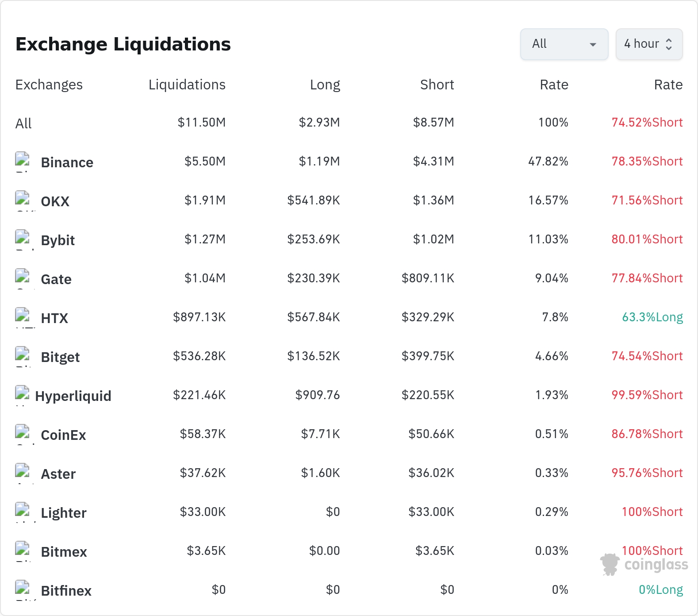698x616 pixels.
Task: Click the Hyperliquid exchange logo icon
Action: [x=23, y=396]
